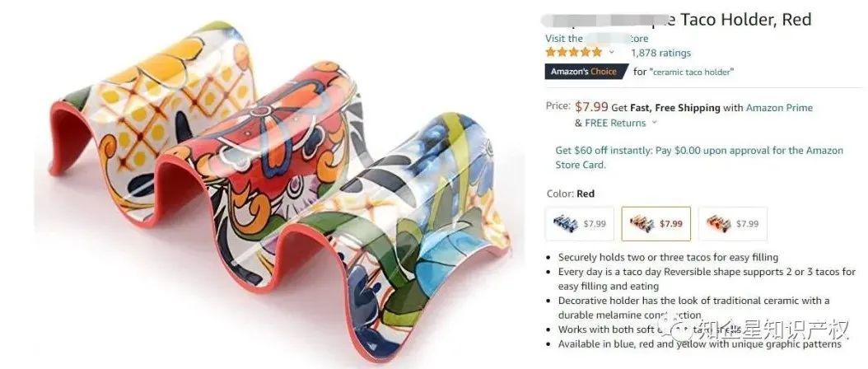The height and width of the screenshot is (369, 868).
Task: Select the yellow color swatch option
Action: pyautogui.click(x=733, y=224)
